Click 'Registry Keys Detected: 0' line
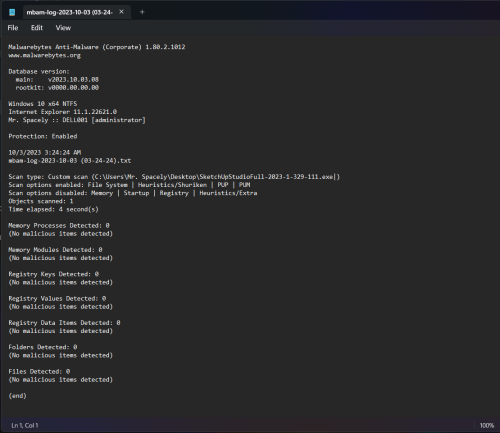The image size is (500, 433). [x=54, y=274]
